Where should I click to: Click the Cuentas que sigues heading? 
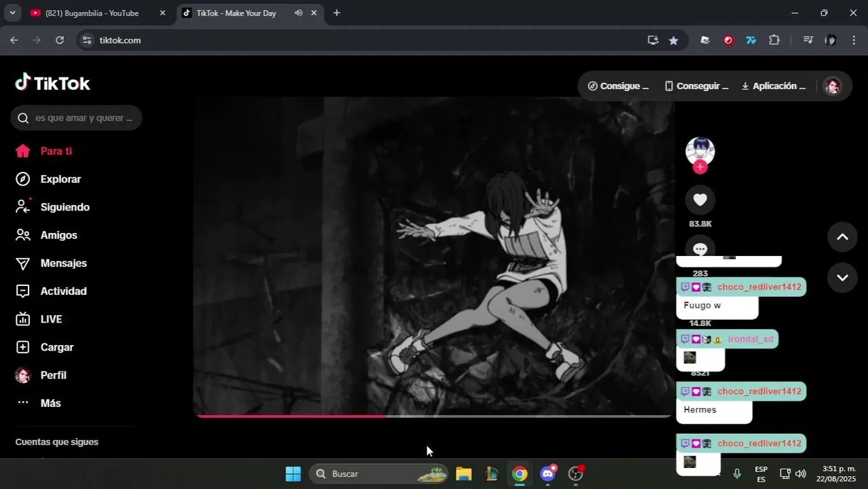point(57,442)
